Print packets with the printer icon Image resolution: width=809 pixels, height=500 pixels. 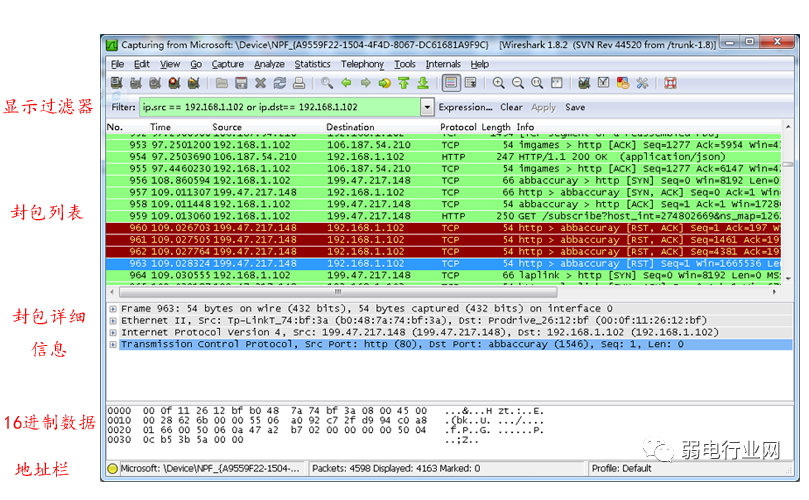tap(299, 83)
